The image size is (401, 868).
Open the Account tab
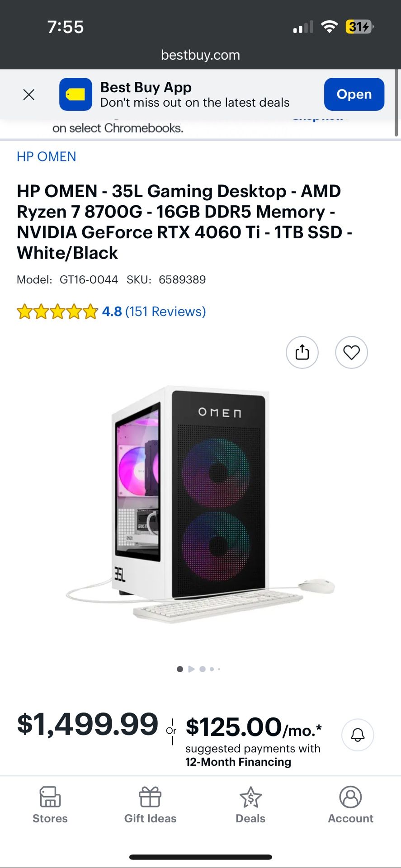point(350,805)
